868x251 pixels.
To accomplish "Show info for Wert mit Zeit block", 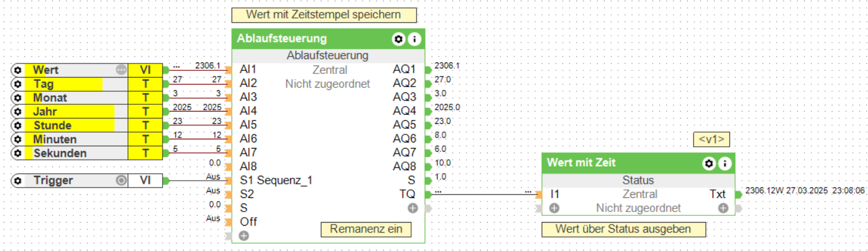I will [725, 163].
